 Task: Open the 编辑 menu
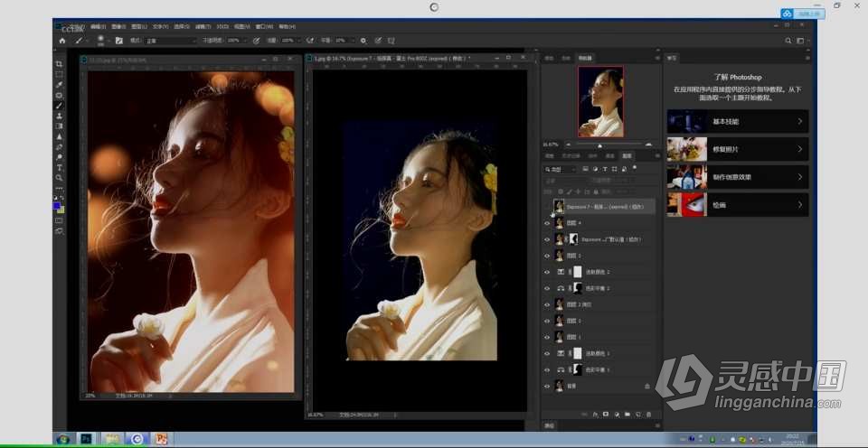[x=98, y=26]
